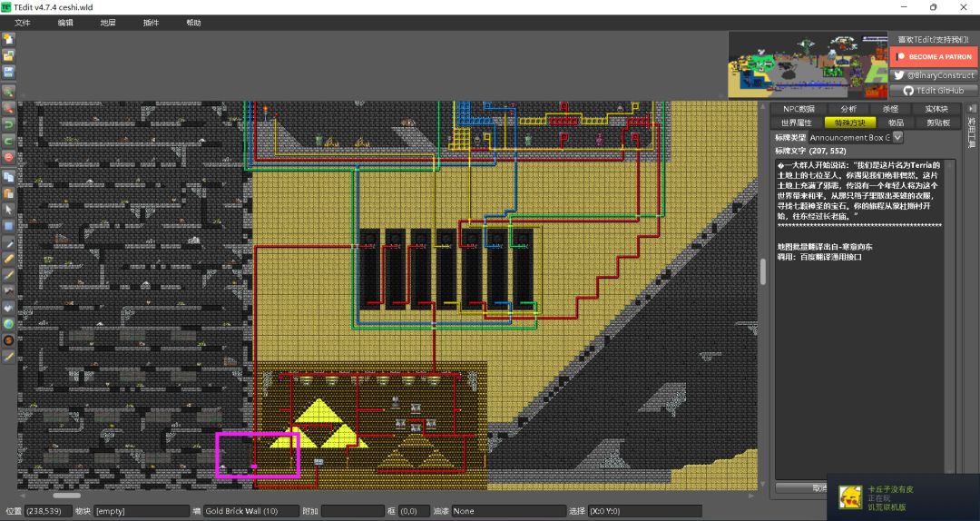Click the horizontal scrollbar right arrow
The width and height of the screenshot is (980, 521).
pyautogui.click(x=752, y=496)
